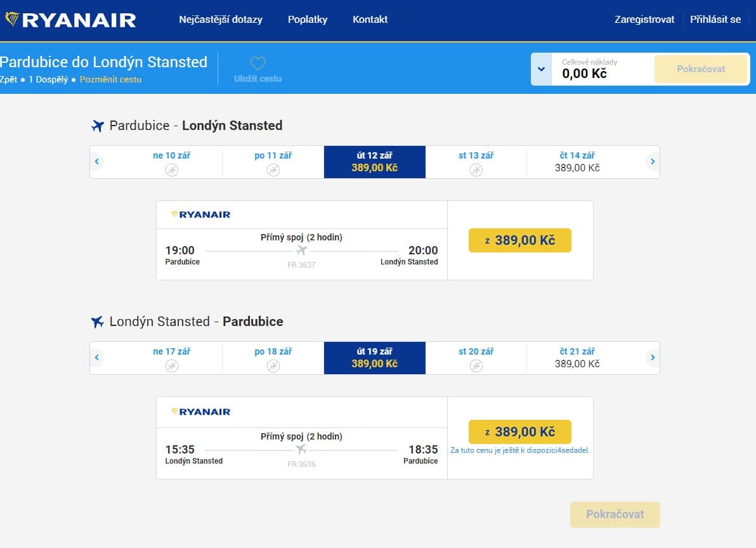Viewport: 756px width, 548px height.
Task: Select return date čt 21 zář tab
Action: [577, 358]
